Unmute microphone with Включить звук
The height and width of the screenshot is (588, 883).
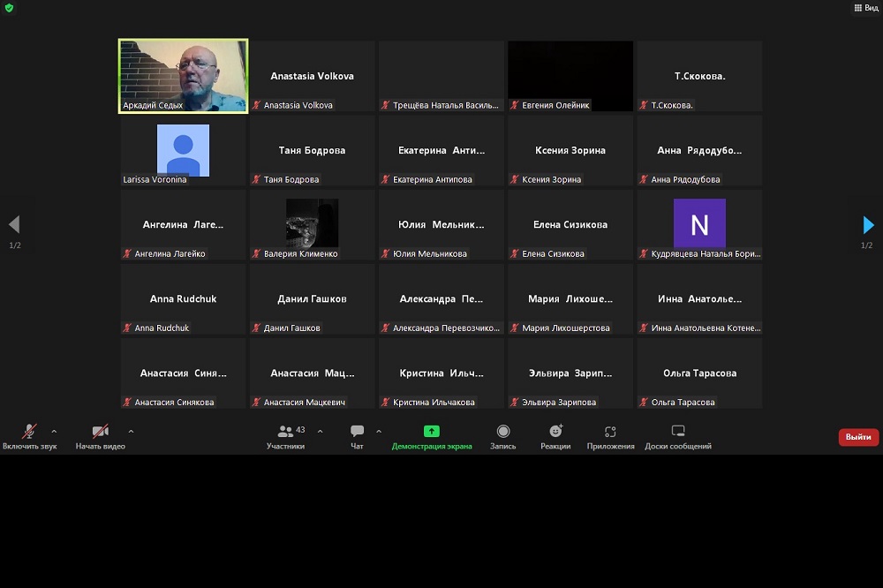pyautogui.click(x=29, y=436)
